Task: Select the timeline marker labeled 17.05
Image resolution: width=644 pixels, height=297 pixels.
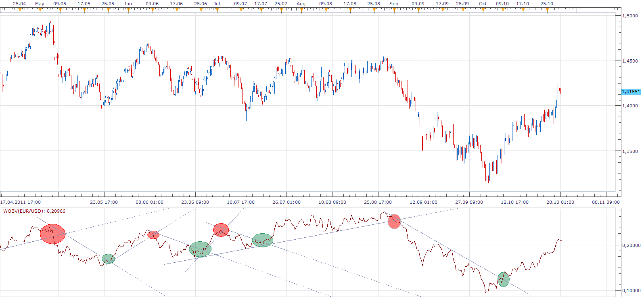Action: [x=84, y=10]
